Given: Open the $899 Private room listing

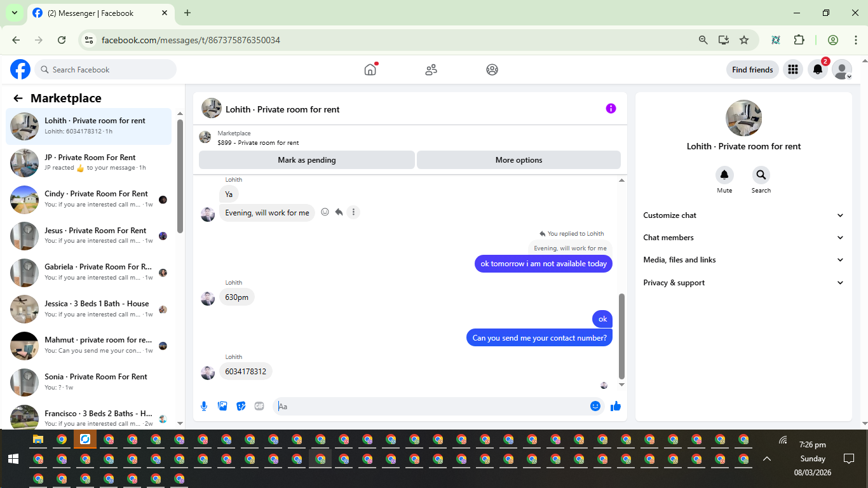Looking at the screenshot, I should pyautogui.click(x=258, y=138).
